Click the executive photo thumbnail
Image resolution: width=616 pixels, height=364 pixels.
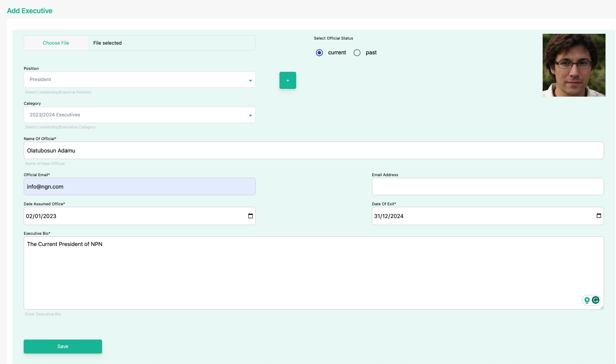[574, 65]
